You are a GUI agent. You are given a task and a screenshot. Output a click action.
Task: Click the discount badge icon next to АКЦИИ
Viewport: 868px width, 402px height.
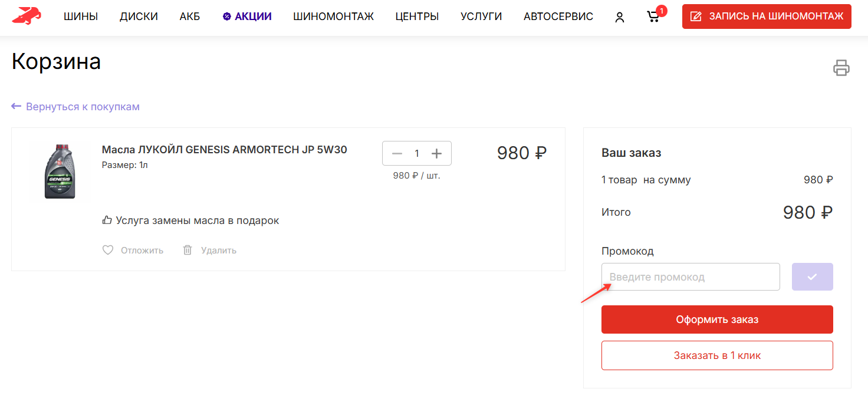coord(226,16)
